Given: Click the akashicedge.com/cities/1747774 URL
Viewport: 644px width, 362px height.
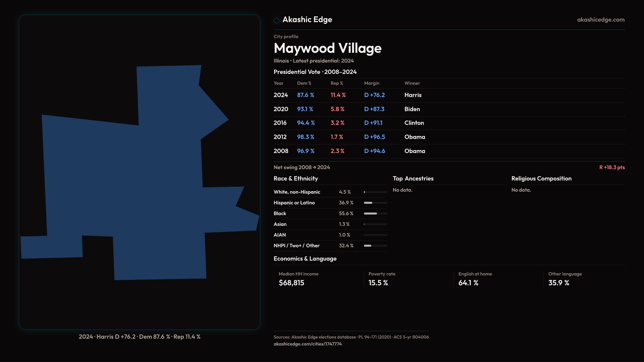Looking at the screenshot, I should coord(307,344).
